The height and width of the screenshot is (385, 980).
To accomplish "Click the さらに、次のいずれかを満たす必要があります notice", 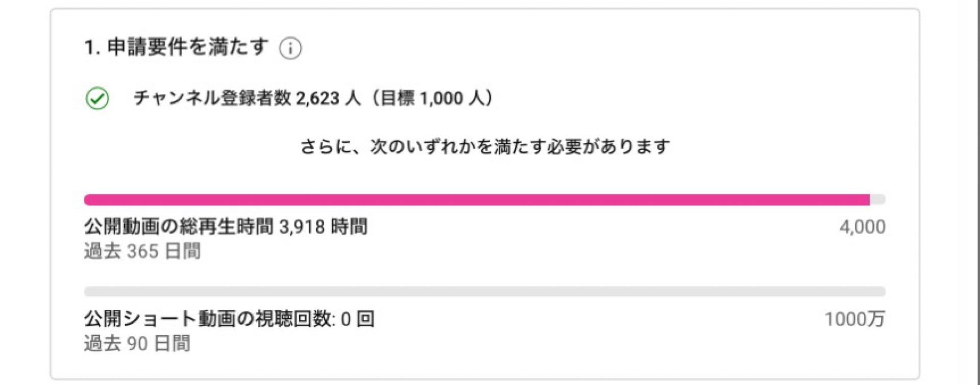I will pos(484,147).
